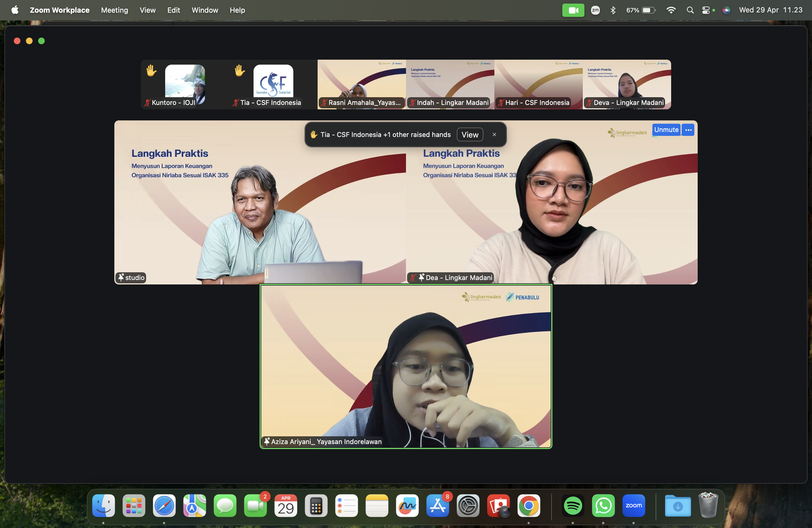Click the green camera status icon in menu bar
Viewport: 812px width, 528px height.
pos(573,10)
